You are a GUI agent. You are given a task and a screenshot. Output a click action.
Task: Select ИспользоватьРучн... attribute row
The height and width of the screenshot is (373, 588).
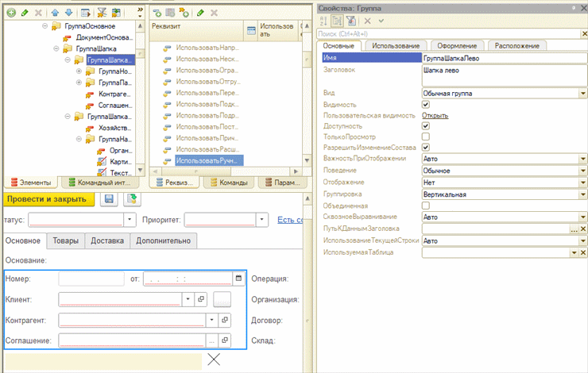(x=209, y=160)
